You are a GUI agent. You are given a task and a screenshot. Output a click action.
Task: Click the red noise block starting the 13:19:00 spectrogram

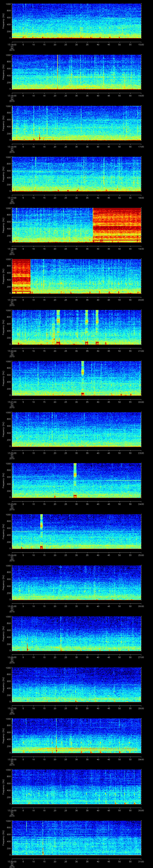21,276
